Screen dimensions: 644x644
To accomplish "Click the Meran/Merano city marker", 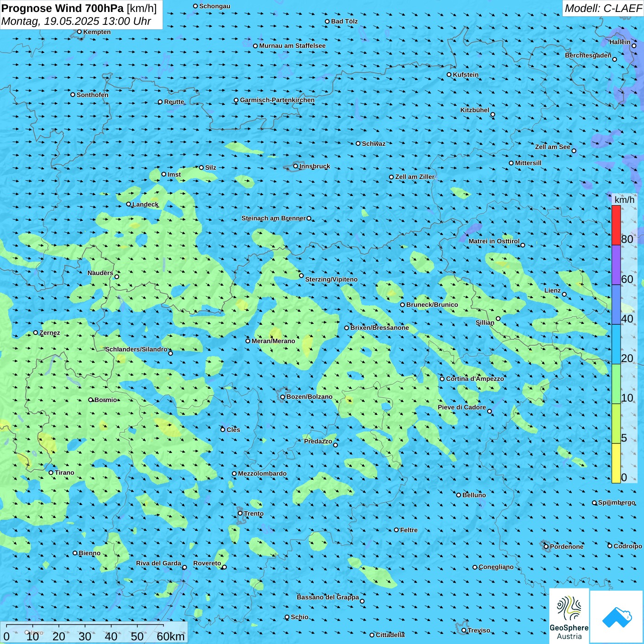I will click(248, 341).
